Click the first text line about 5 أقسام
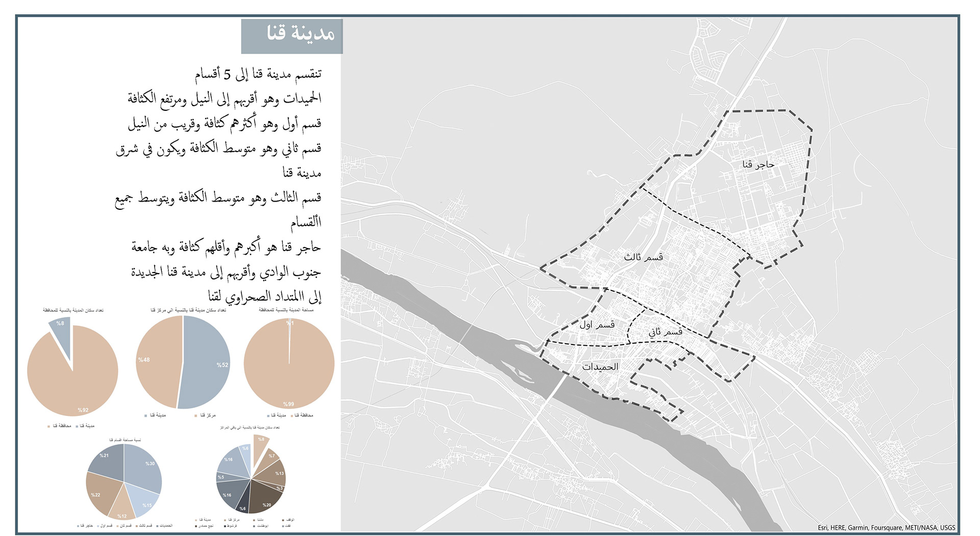Screen dimensions: 980x536 tap(258, 75)
